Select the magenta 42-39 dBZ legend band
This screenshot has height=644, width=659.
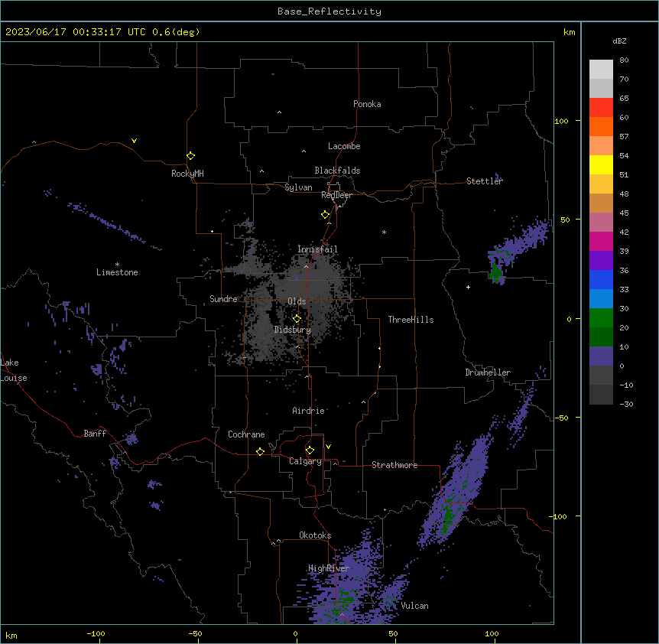(601, 241)
